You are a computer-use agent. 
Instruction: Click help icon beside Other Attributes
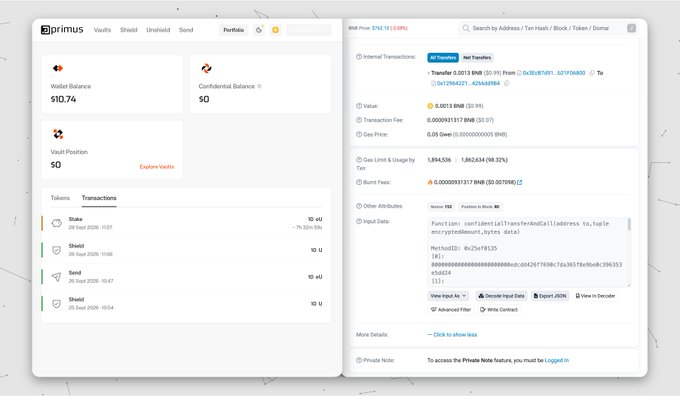[x=359, y=206]
